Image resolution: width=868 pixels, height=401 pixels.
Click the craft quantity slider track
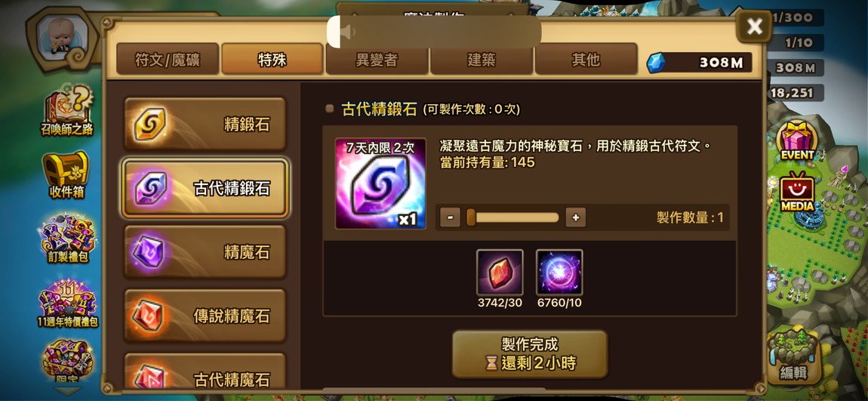click(513, 217)
